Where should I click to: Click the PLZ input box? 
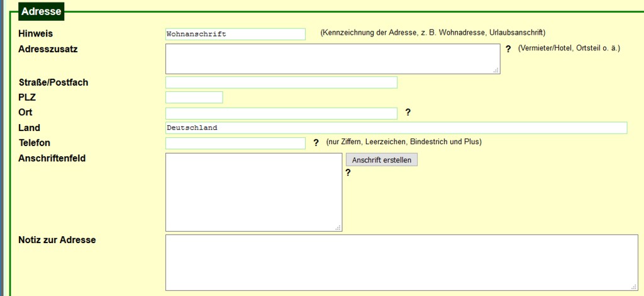point(194,98)
